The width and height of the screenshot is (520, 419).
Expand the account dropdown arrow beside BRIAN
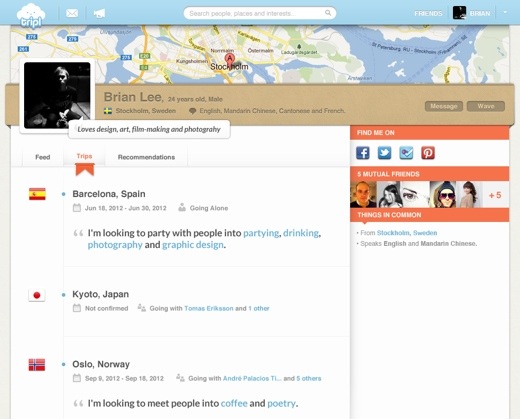tap(505, 12)
